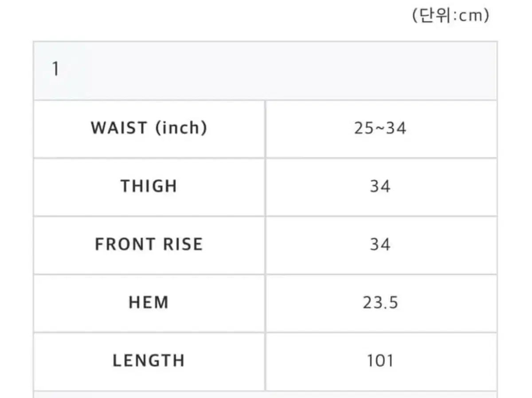Click the blank row beneath LENGTH row
This screenshot has width=532, height=398.
click(x=265, y=394)
